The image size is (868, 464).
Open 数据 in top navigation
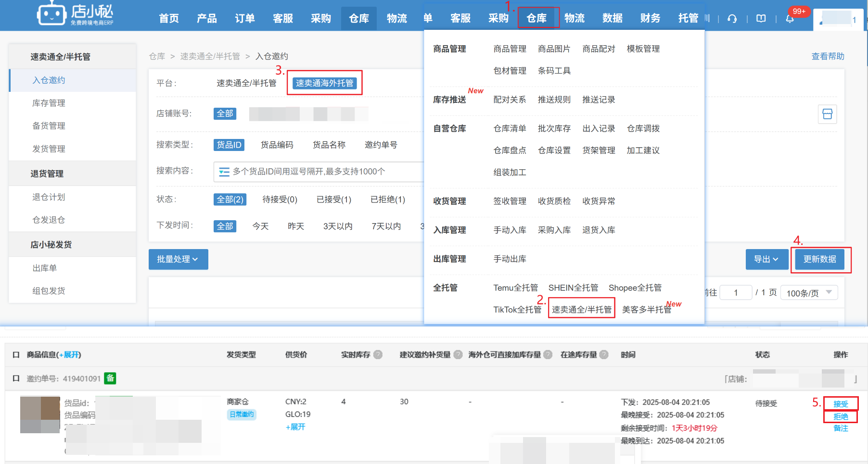[x=613, y=18]
